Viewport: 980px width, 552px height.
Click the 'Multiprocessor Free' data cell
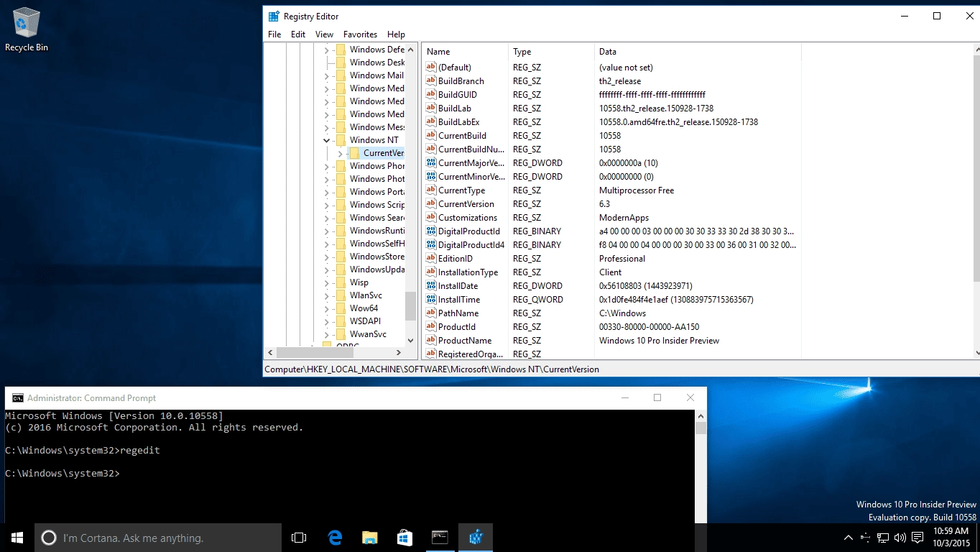(637, 190)
